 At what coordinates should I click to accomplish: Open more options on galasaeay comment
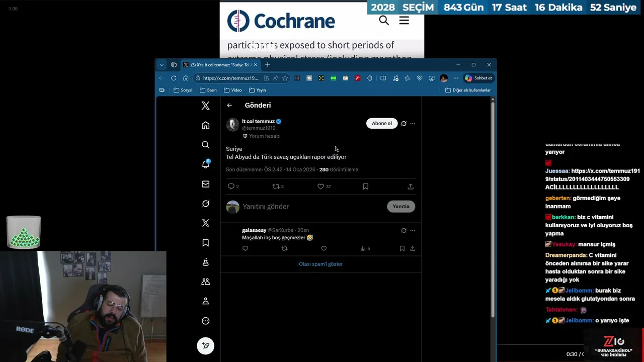pos(413,230)
